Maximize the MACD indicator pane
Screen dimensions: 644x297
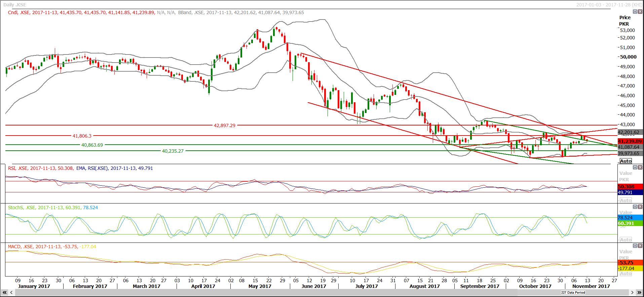click(635, 246)
